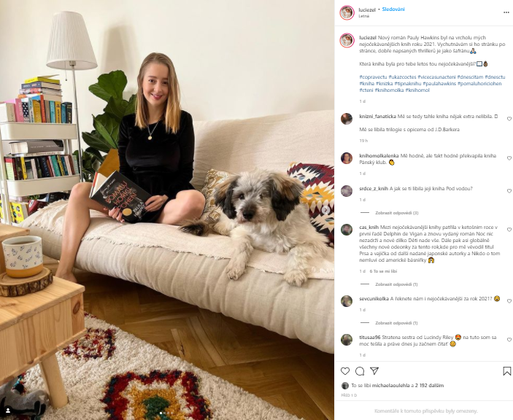Save post with bookmark icon
The width and height of the screenshot is (513, 420).
pyautogui.click(x=506, y=371)
